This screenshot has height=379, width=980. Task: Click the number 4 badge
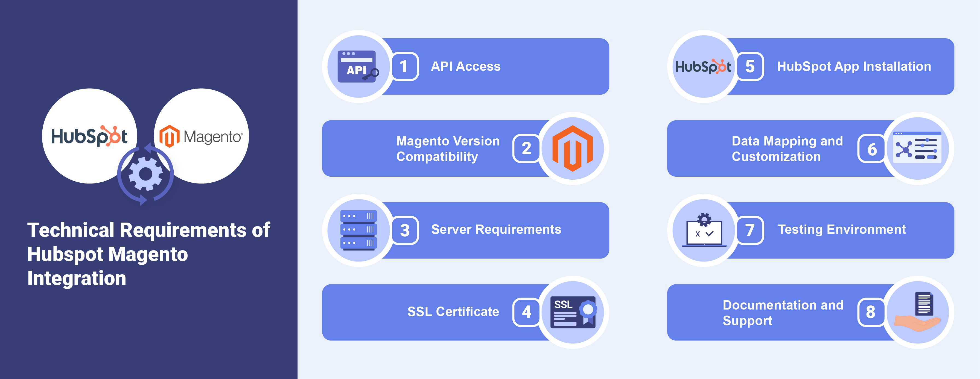point(526,312)
